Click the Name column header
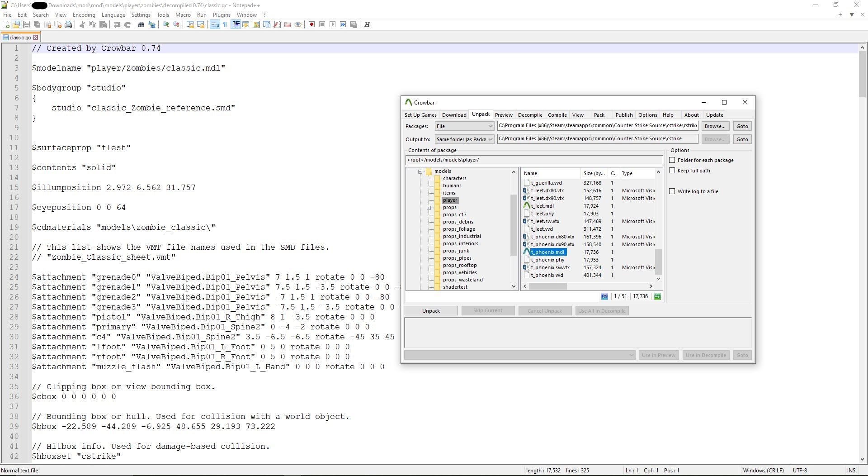The image size is (868, 476). (x=551, y=173)
